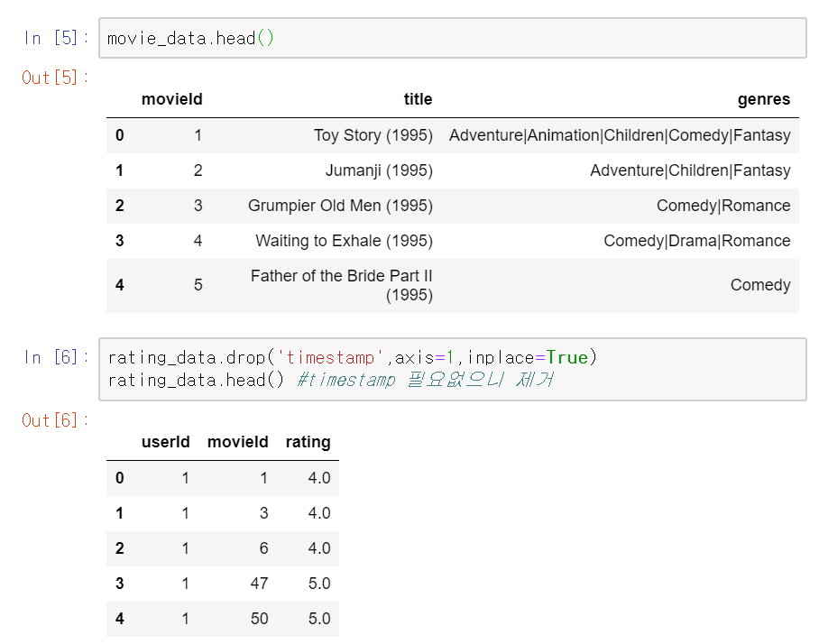This screenshot has height=644, width=819.
Task: Click the rating_data.drop code cell
Action: [452, 369]
